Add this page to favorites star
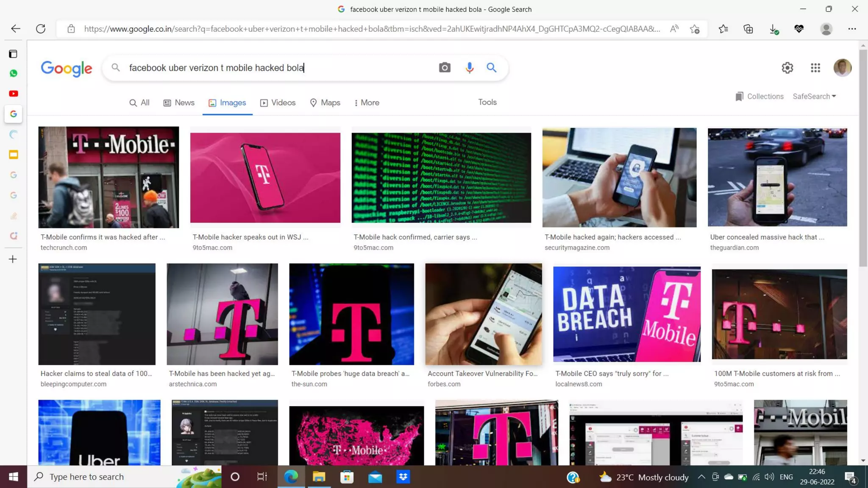868x488 pixels. click(695, 29)
